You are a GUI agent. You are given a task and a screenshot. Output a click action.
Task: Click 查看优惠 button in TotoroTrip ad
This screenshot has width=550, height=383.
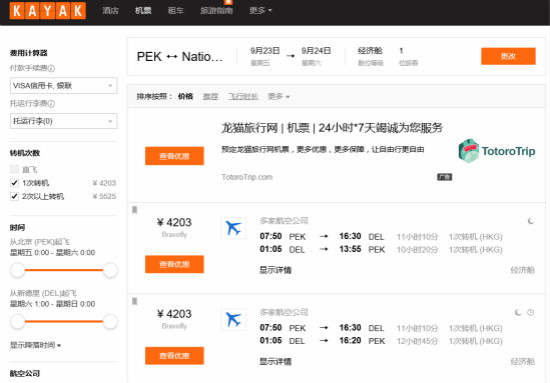pyautogui.click(x=174, y=156)
